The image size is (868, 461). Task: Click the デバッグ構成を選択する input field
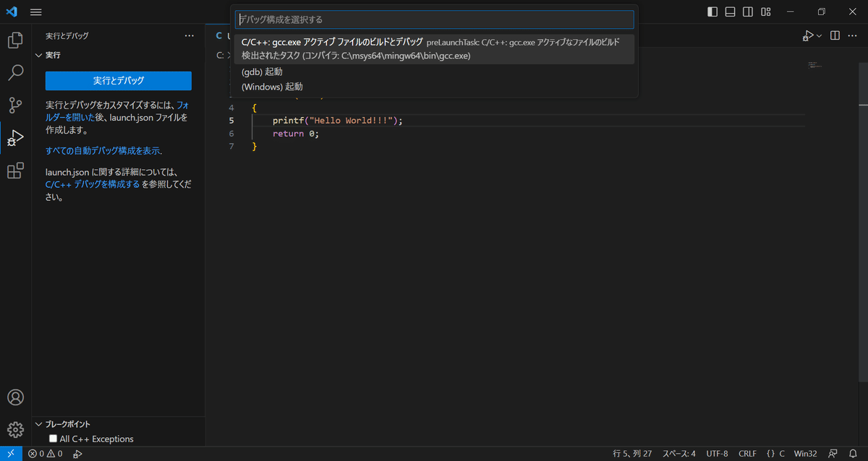(x=434, y=20)
